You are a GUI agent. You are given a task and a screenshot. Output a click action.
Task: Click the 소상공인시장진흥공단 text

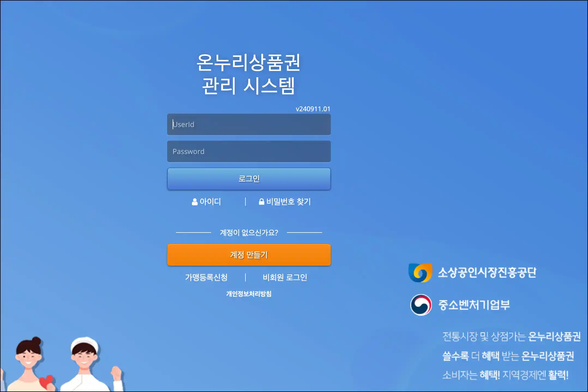pos(487,273)
